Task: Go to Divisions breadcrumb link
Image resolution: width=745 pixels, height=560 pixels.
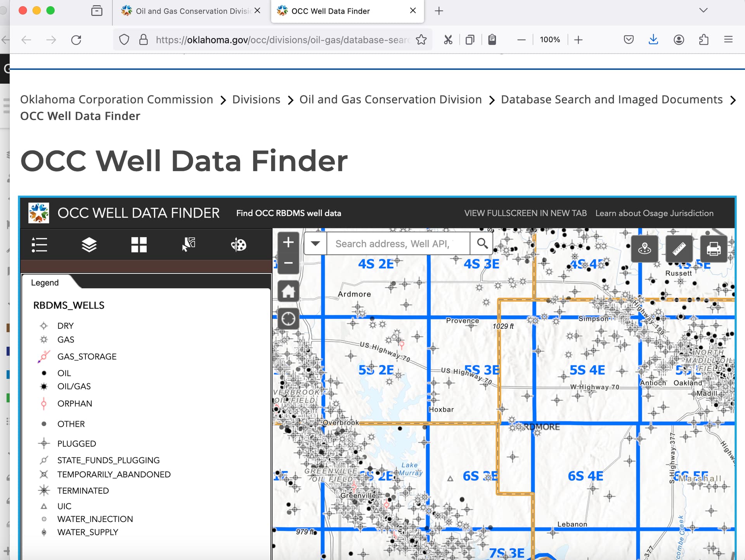Action: (x=256, y=99)
